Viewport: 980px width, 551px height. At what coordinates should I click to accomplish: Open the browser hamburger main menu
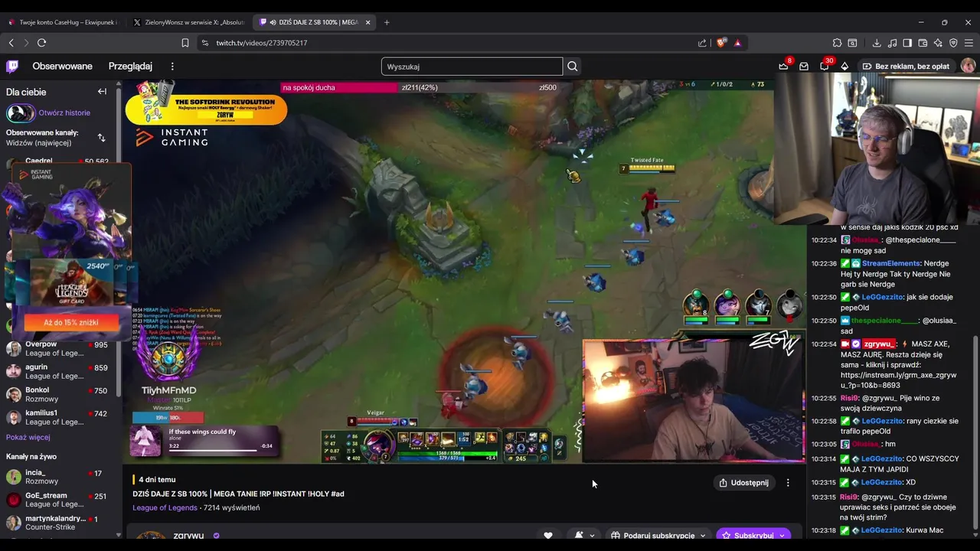[x=969, y=43]
